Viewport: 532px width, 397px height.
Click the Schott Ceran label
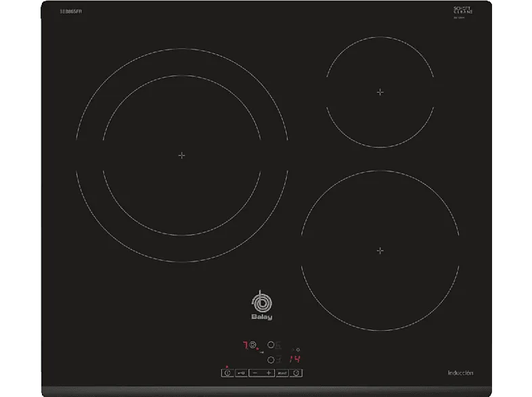pyautogui.click(x=463, y=11)
